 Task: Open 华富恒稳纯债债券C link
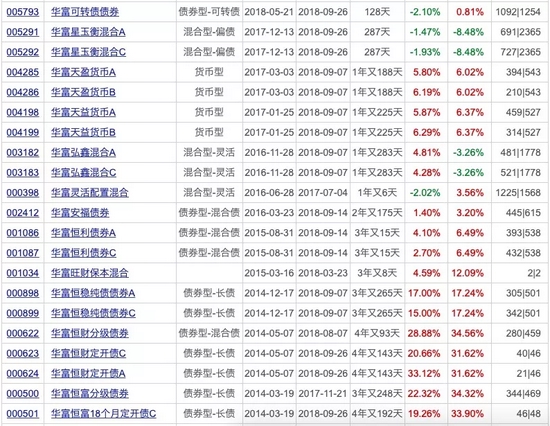point(93,313)
